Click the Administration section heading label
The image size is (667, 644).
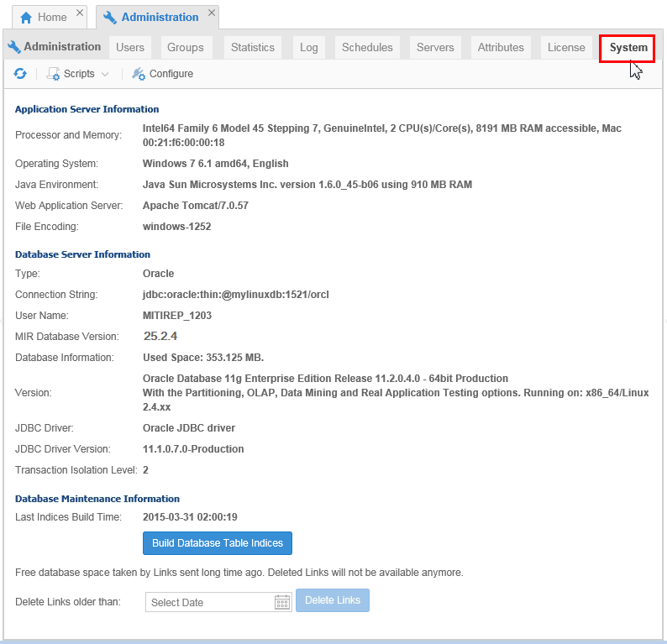(62, 47)
